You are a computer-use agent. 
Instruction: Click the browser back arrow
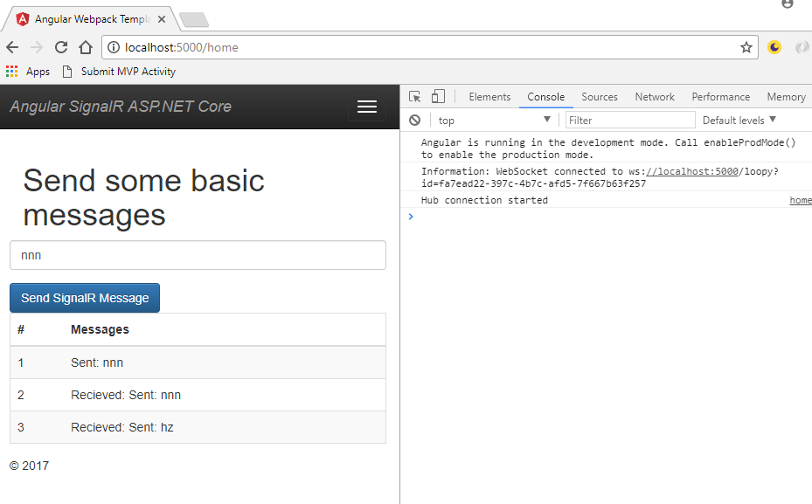[x=12, y=48]
